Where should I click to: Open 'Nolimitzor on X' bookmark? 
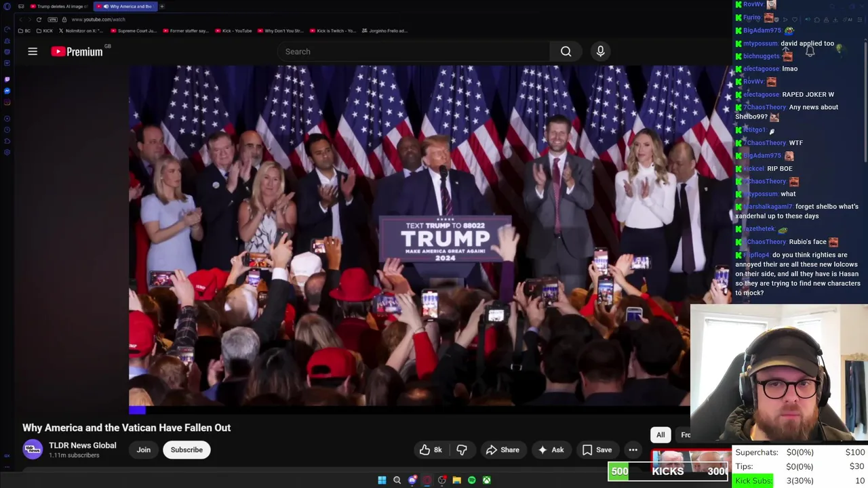point(82,30)
